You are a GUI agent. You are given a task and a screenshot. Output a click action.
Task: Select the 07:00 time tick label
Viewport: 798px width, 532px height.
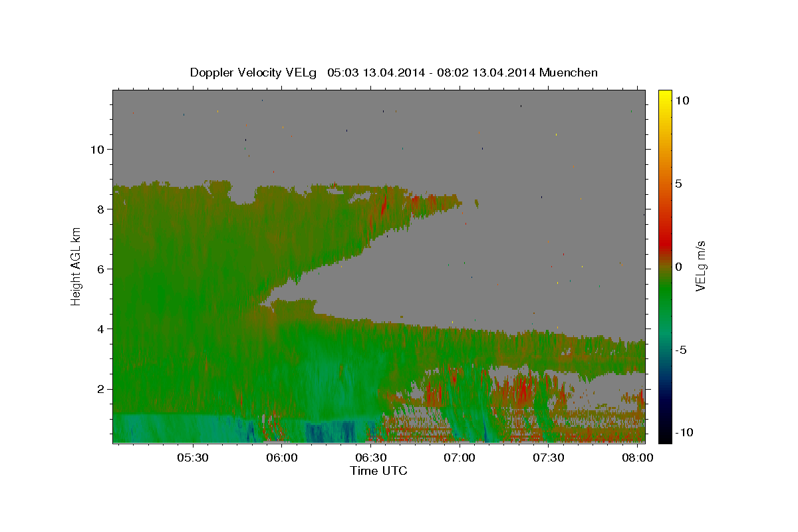tap(460, 458)
